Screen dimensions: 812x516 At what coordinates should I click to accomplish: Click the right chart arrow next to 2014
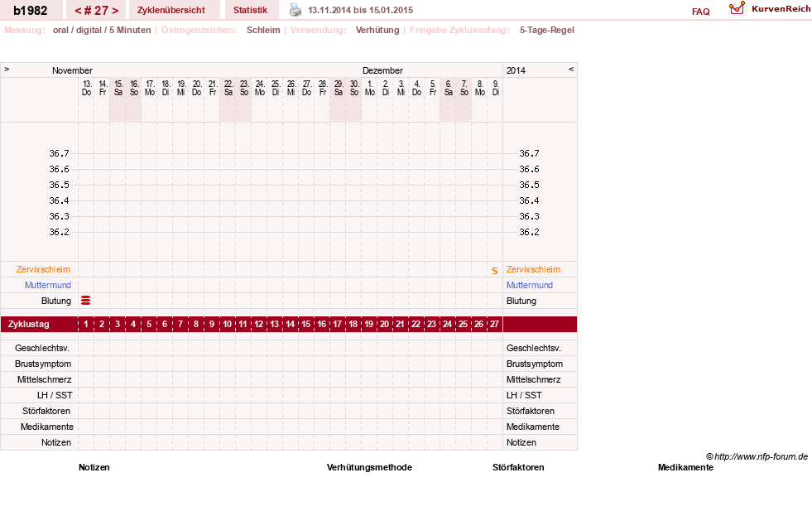click(571, 69)
